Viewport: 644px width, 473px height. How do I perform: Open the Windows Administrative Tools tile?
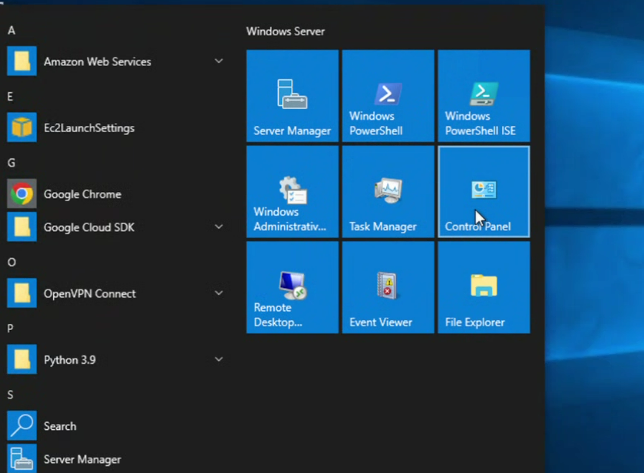pos(292,192)
